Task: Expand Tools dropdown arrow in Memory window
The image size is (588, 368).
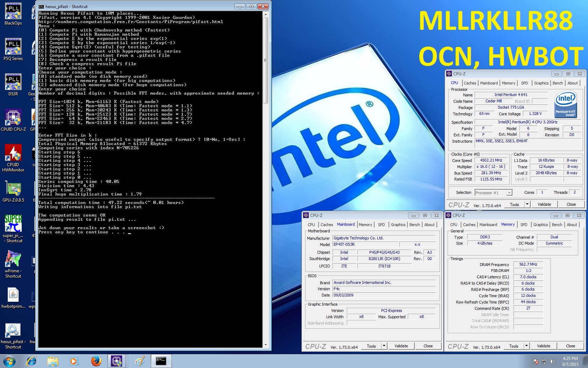Action: click(526, 346)
